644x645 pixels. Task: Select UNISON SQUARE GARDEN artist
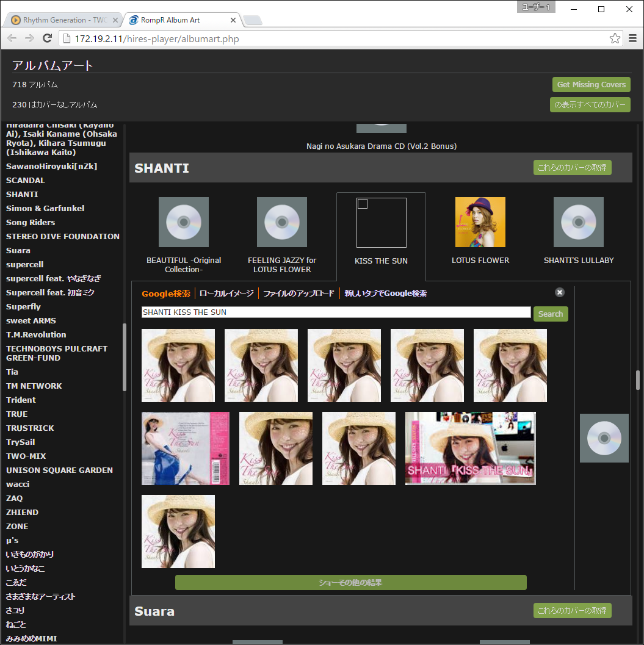pos(59,470)
